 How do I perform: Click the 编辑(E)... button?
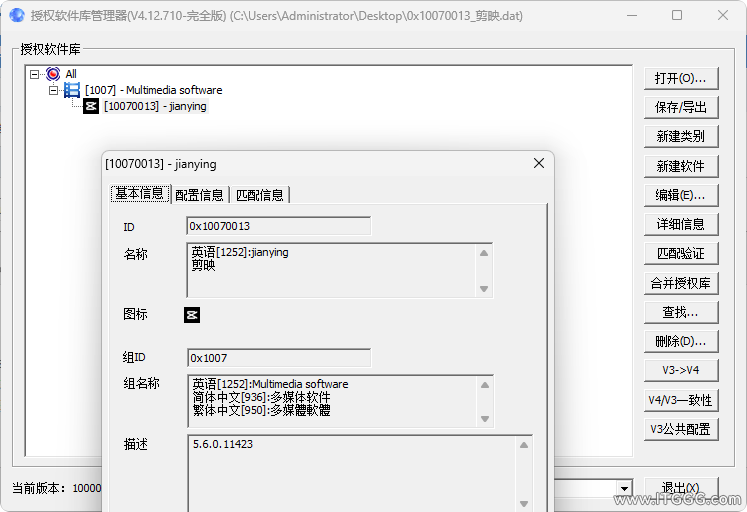coord(681,195)
